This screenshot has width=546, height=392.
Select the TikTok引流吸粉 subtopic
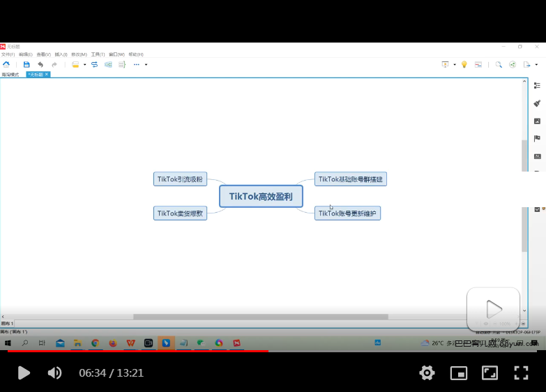[x=180, y=179]
